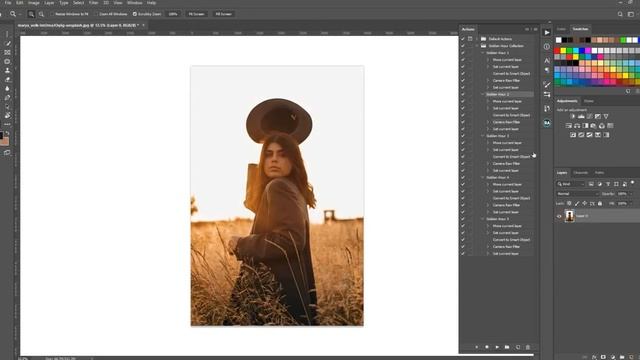This screenshot has width=640, height=360.
Task: Click the Fit Screen button
Action: pyautogui.click(x=196, y=14)
